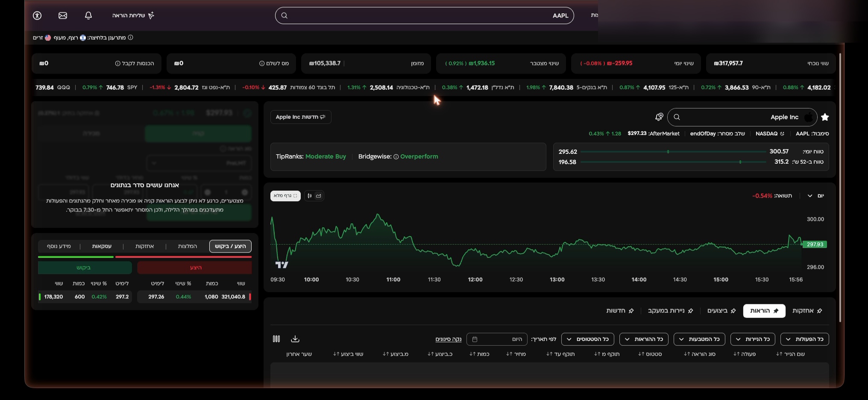
Task: Select the הוראות pinned tab
Action: [x=764, y=311]
